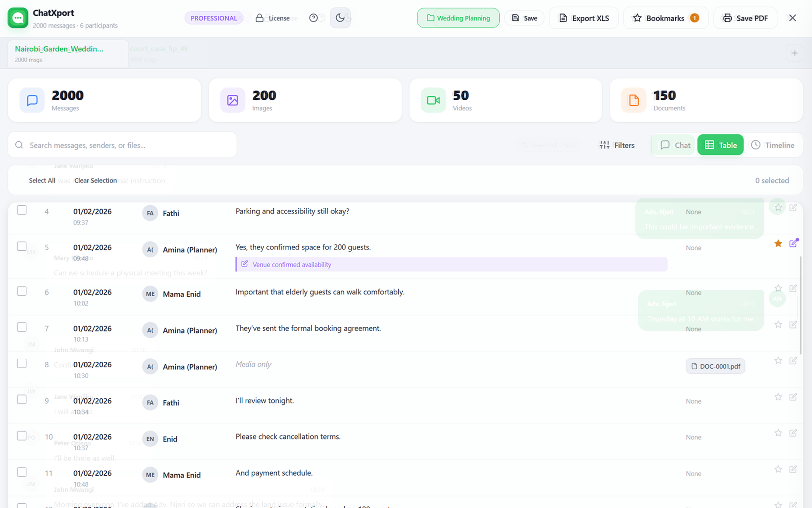Click Export XLS button
This screenshot has height=508, width=812.
pyautogui.click(x=583, y=18)
